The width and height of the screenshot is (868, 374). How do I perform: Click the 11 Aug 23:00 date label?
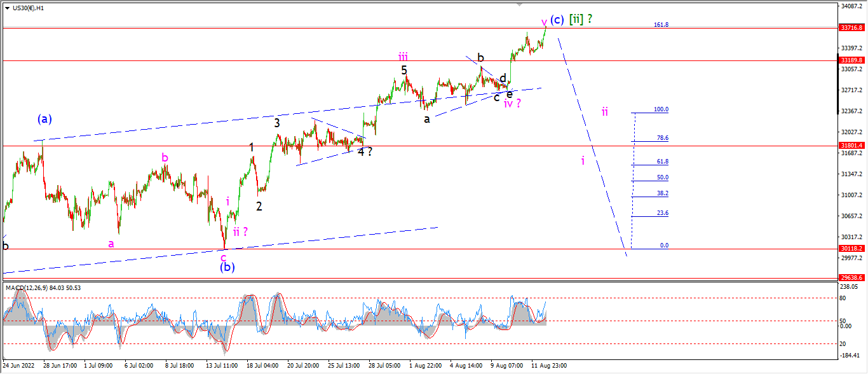tap(548, 366)
